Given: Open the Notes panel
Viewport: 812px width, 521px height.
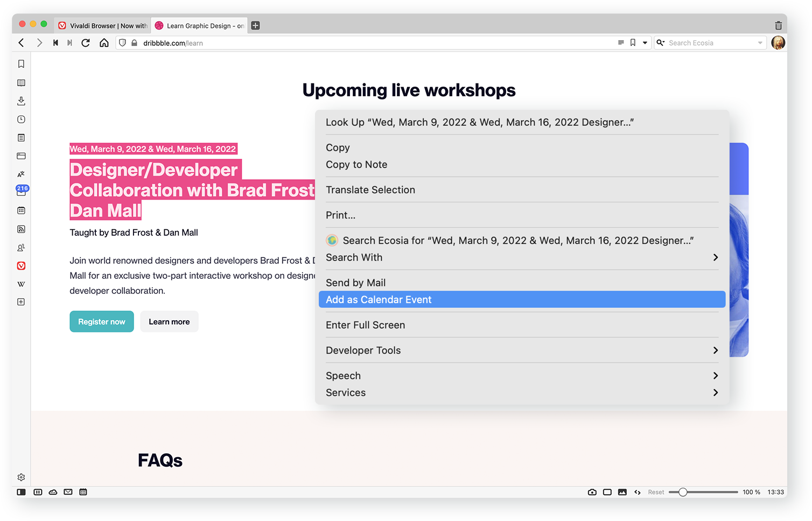Looking at the screenshot, I should [21, 138].
